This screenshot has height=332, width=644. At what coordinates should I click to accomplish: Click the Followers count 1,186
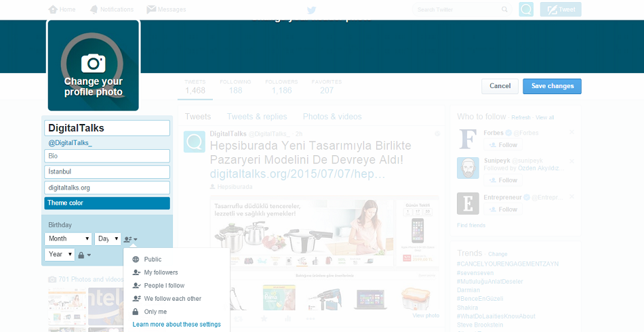(281, 91)
